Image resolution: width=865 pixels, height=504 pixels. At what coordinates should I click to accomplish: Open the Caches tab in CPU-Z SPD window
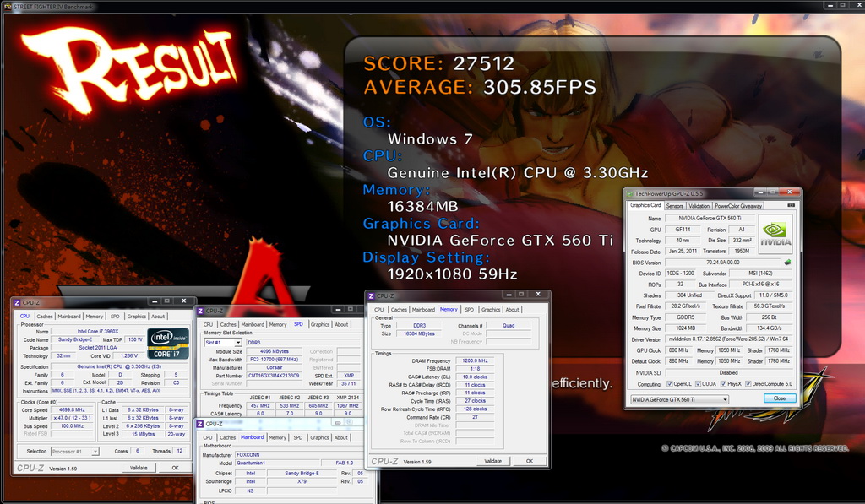pos(228,325)
